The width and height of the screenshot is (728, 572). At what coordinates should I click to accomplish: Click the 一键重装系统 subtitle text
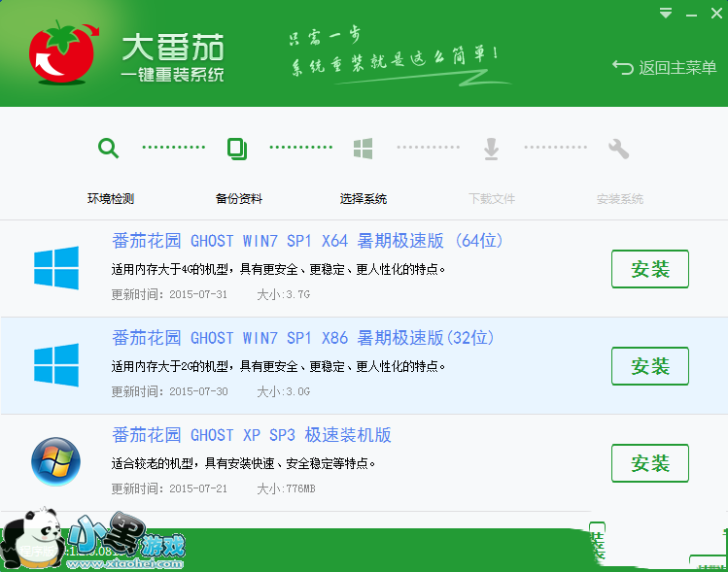pos(172,75)
